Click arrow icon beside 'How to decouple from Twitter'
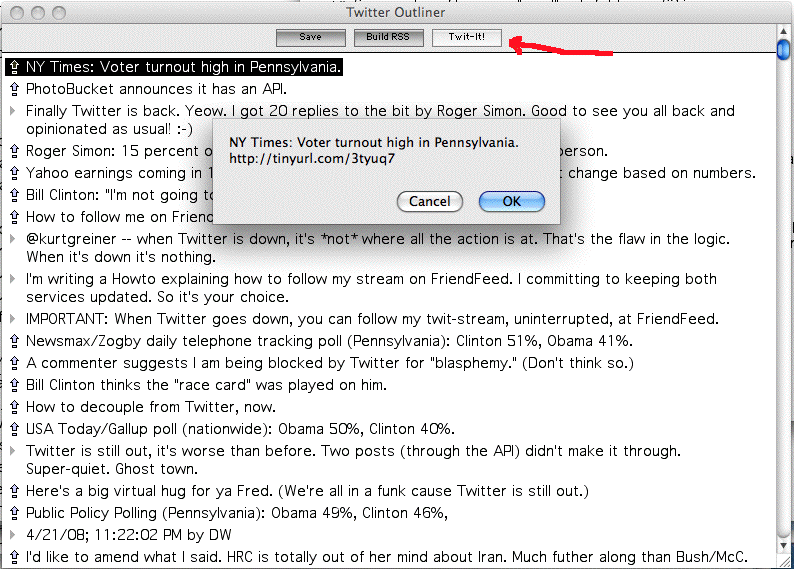 pyautogui.click(x=14, y=407)
